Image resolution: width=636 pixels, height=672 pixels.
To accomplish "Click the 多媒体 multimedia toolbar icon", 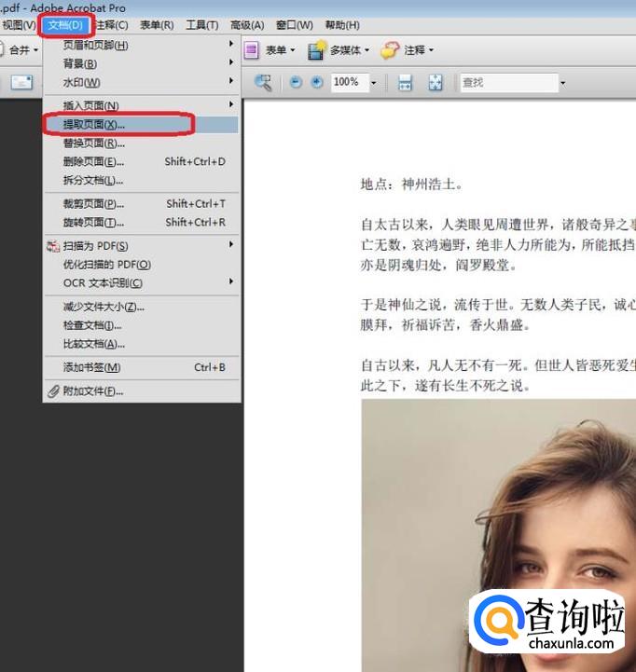I will point(318,50).
